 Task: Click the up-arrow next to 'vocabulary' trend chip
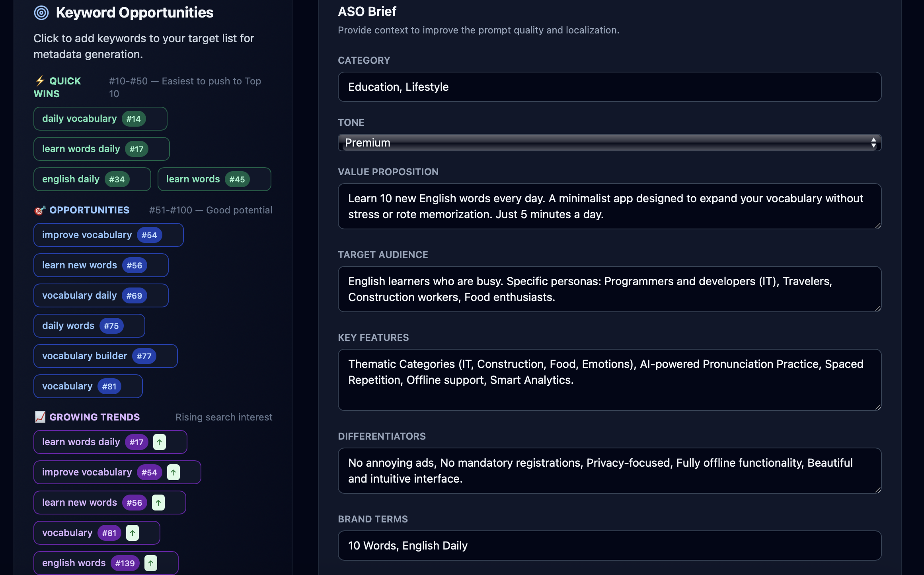coord(133,532)
